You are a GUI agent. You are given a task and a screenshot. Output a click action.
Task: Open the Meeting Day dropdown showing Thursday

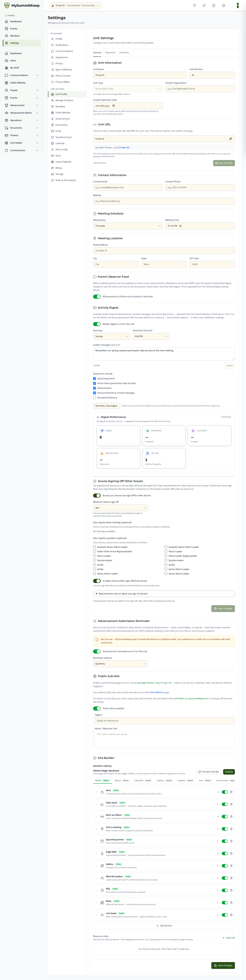tap(128, 226)
